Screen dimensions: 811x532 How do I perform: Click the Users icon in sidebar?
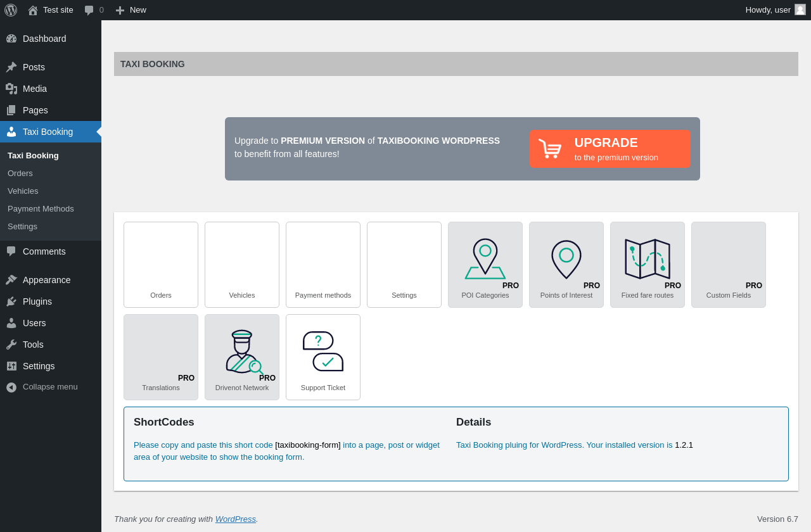[x=11, y=323]
